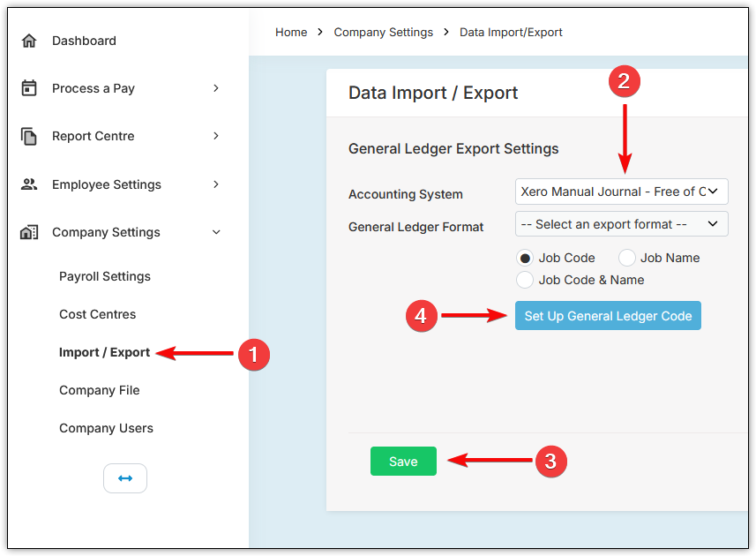
Task: Select the Job Code radio button
Action: click(x=525, y=258)
